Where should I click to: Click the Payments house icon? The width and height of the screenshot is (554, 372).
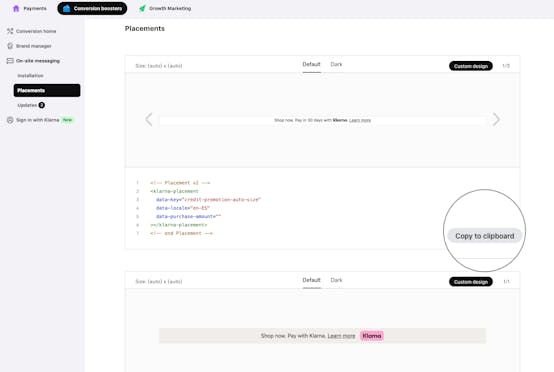point(16,8)
